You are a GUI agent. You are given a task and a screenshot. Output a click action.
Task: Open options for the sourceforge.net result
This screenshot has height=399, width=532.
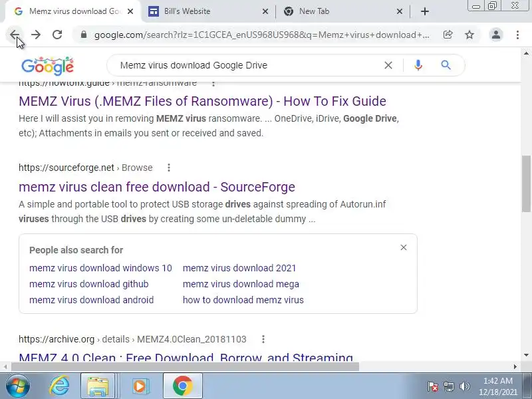tap(169, 168)
